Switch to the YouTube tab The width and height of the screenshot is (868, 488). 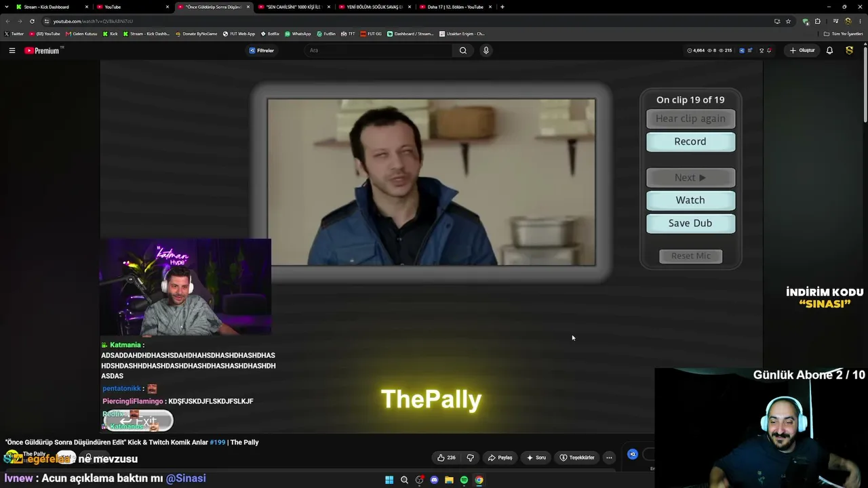pyautogui.click(x=133, y=7)
